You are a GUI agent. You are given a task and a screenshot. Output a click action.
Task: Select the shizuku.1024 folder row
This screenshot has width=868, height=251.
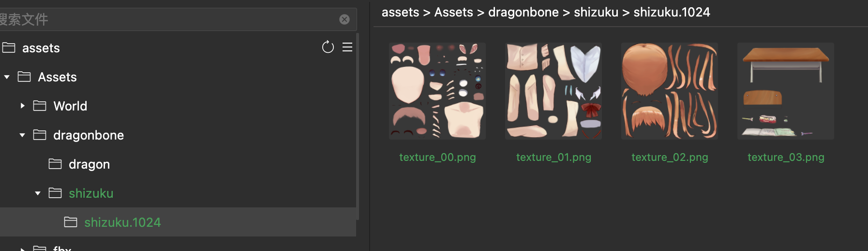click(x=178, y=222)
